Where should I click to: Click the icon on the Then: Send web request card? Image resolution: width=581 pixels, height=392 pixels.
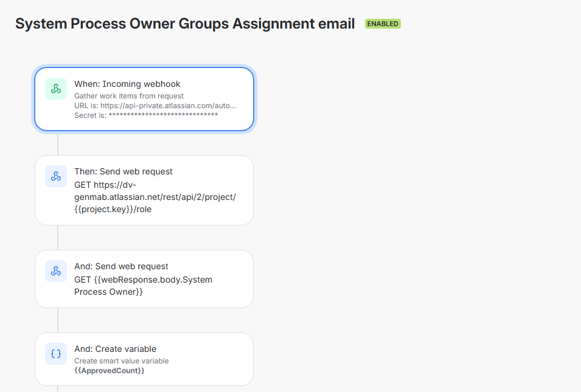(x=56, y=176)
